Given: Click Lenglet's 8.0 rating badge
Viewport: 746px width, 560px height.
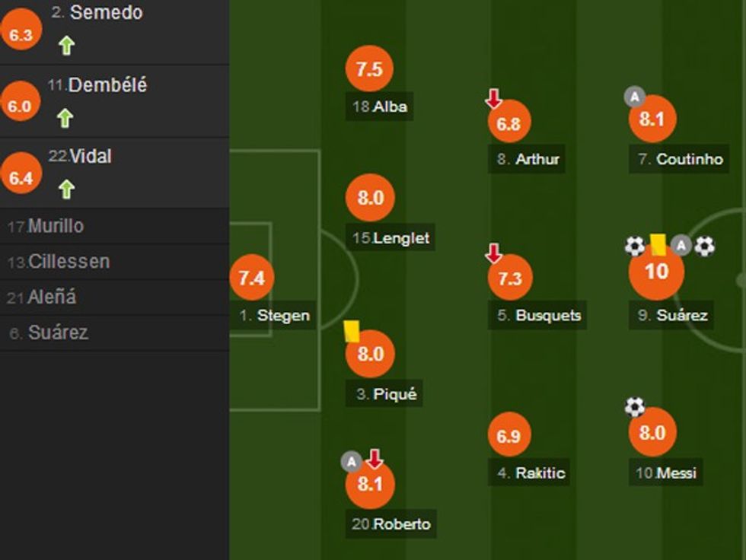Looking at the screenshot, I should (x=370, y=198).
